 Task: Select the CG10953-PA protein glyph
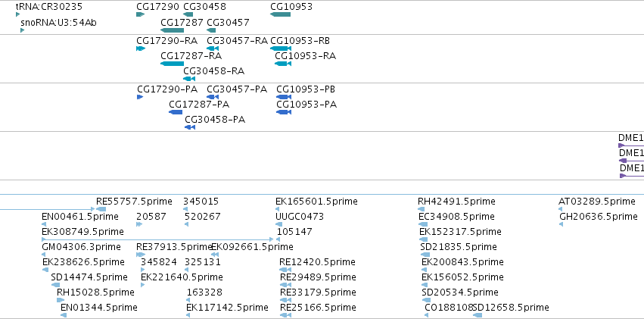pyautogui.click(x=284, y=112)
